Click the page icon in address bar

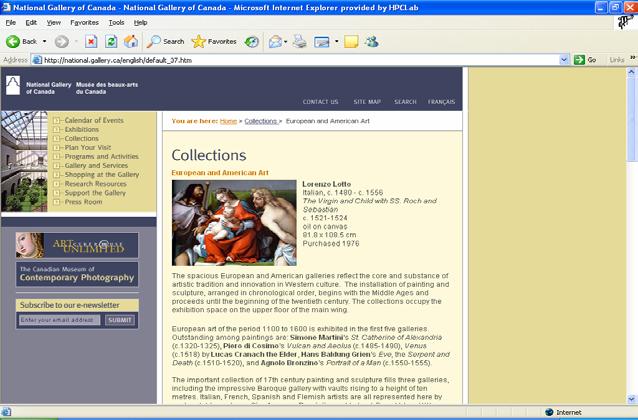click(x=37, y=60)
